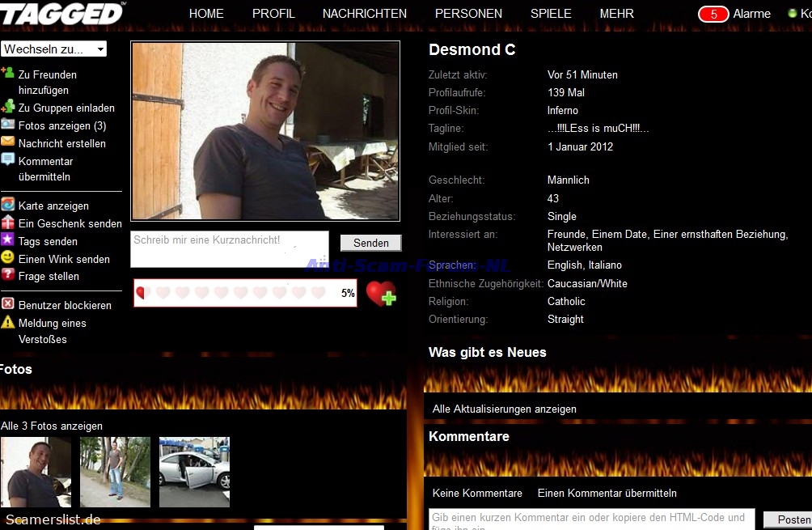Click the red X Benutzer blockieren icon
812x530 pixels.
tap(7, 304)
